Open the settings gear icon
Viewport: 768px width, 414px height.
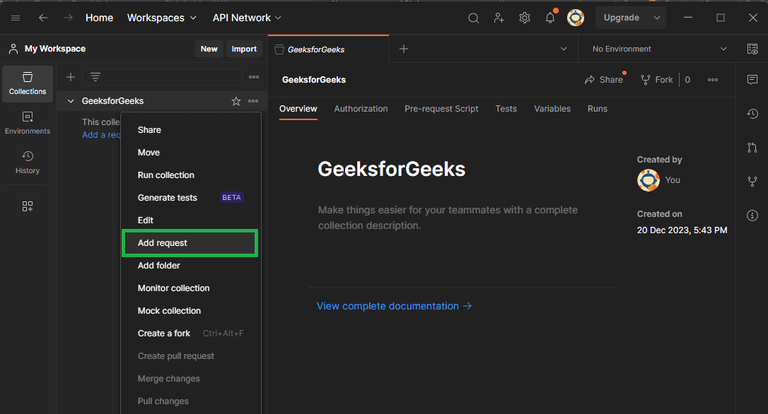tap(524, 18)
